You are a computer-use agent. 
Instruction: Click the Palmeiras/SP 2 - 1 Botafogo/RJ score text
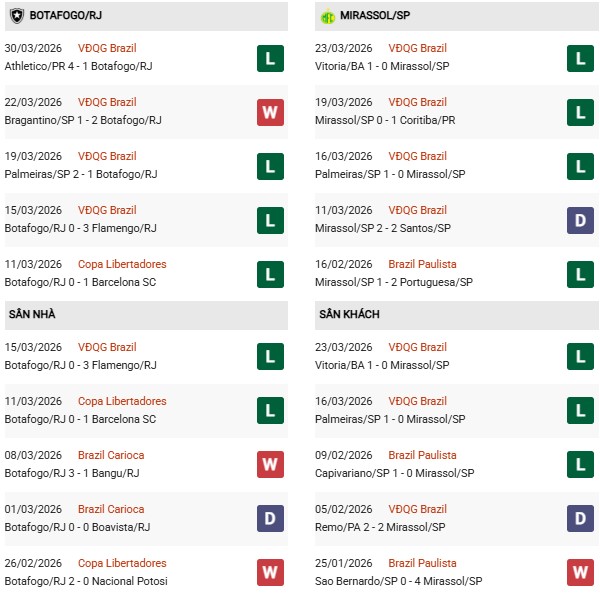(x=81, y=174)
